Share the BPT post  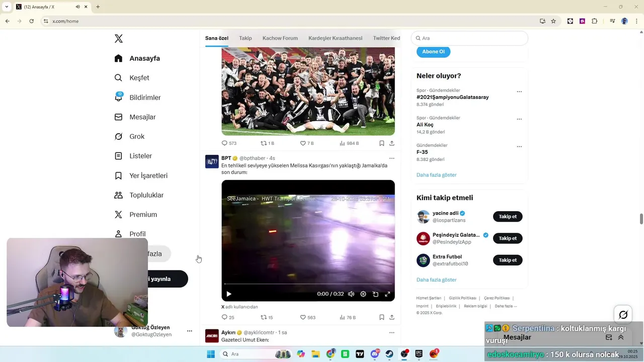tap(392, 318)
